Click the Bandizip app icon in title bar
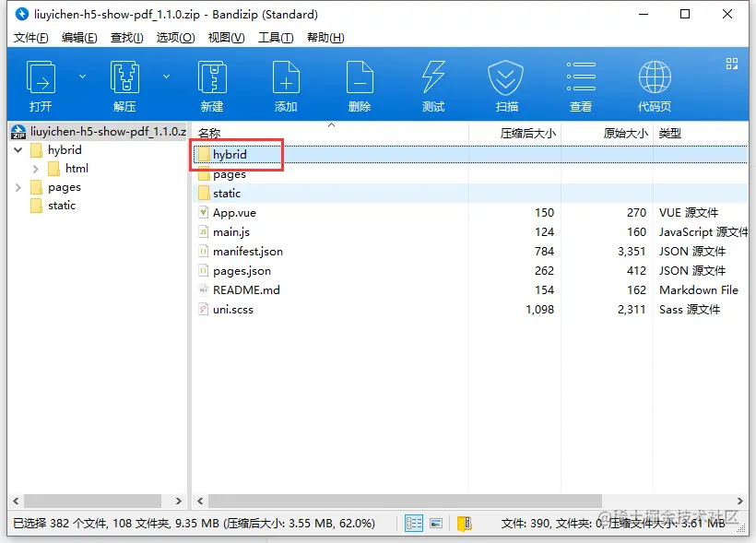Image resolution: width=756 pixels, height=543 pixels. pos(22,14)
